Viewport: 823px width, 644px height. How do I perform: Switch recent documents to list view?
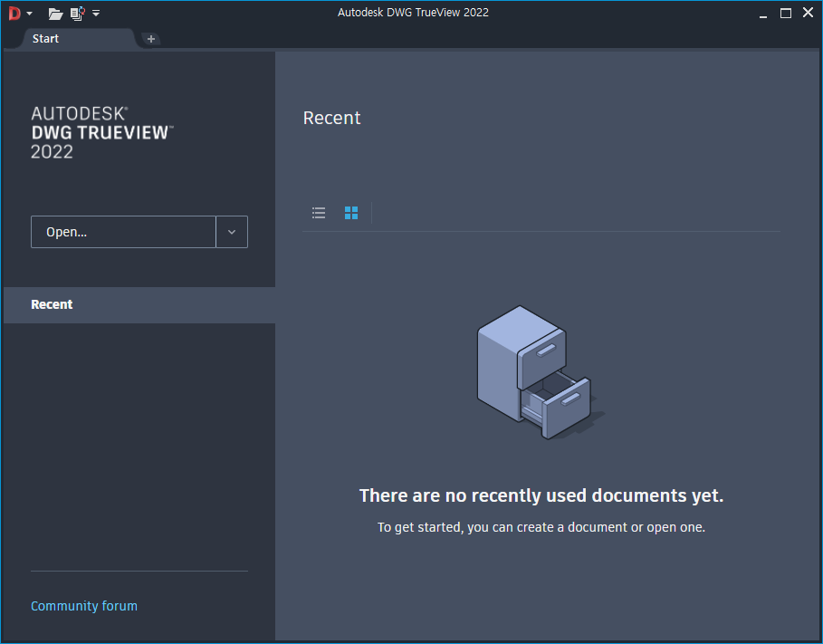tap(319, 213)
